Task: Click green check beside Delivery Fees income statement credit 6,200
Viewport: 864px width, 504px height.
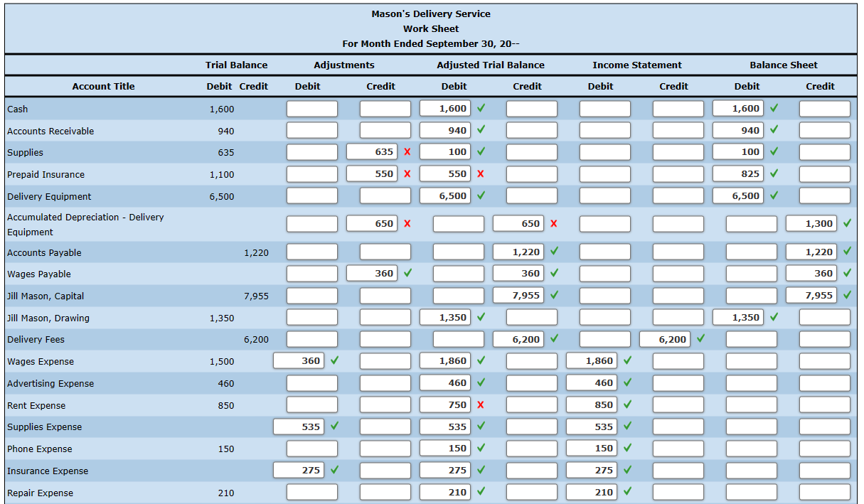Action: point(700,339)
